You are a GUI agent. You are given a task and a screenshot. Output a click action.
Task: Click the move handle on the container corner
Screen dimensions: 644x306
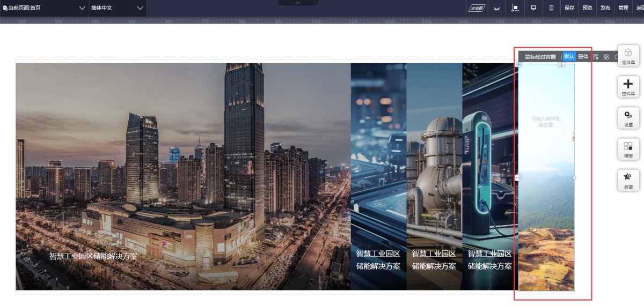pos(518,64)
